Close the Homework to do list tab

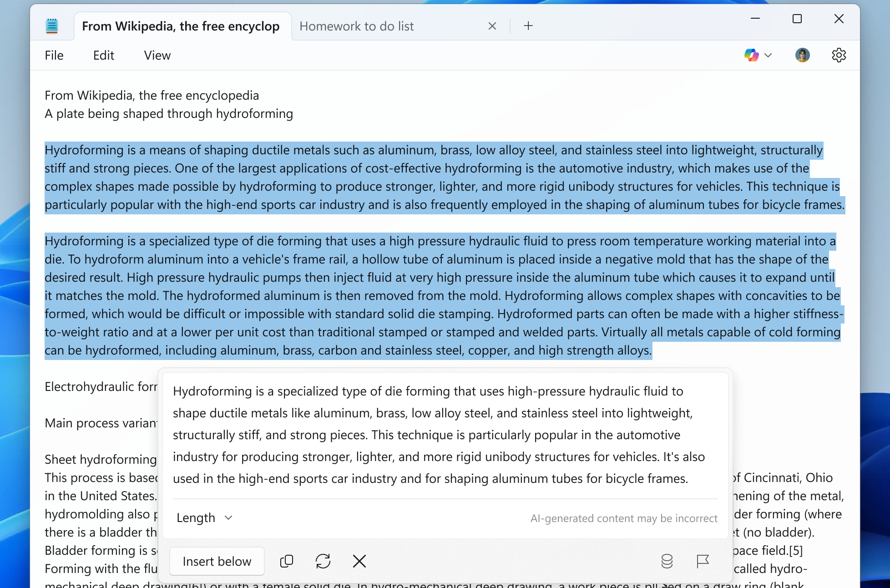tap(492, 26)
